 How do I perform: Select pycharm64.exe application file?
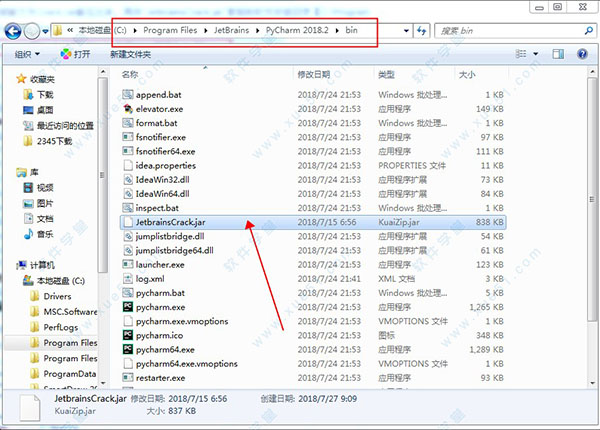coord(165,350)
